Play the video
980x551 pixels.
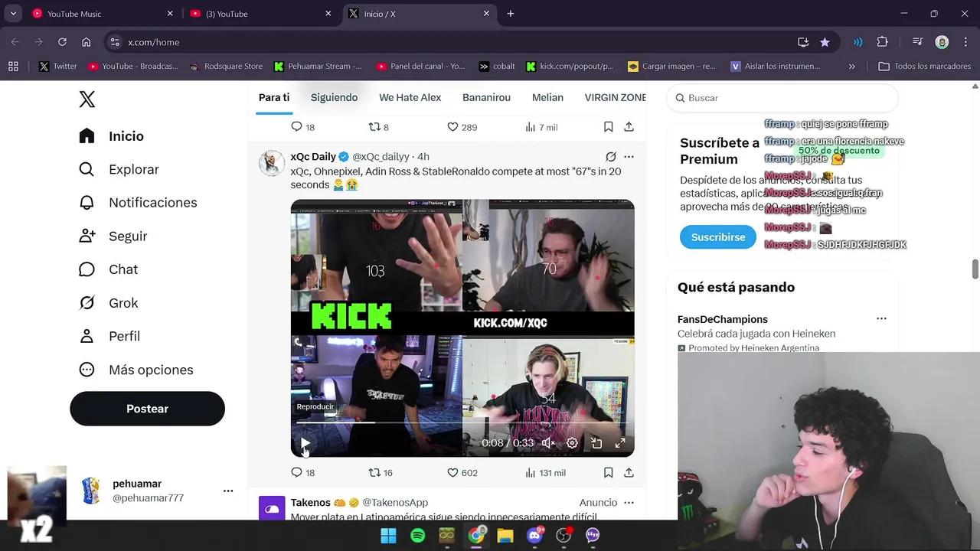(x=305, y=443)
